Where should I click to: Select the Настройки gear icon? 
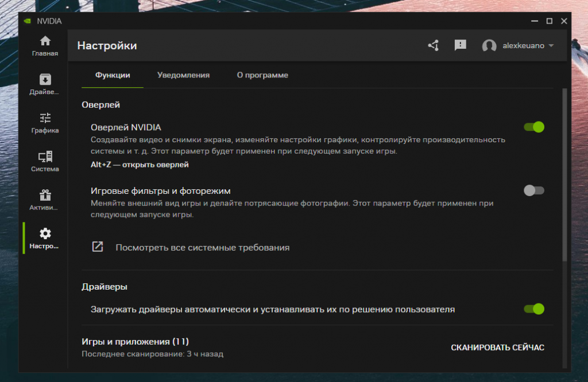(44, 235)
